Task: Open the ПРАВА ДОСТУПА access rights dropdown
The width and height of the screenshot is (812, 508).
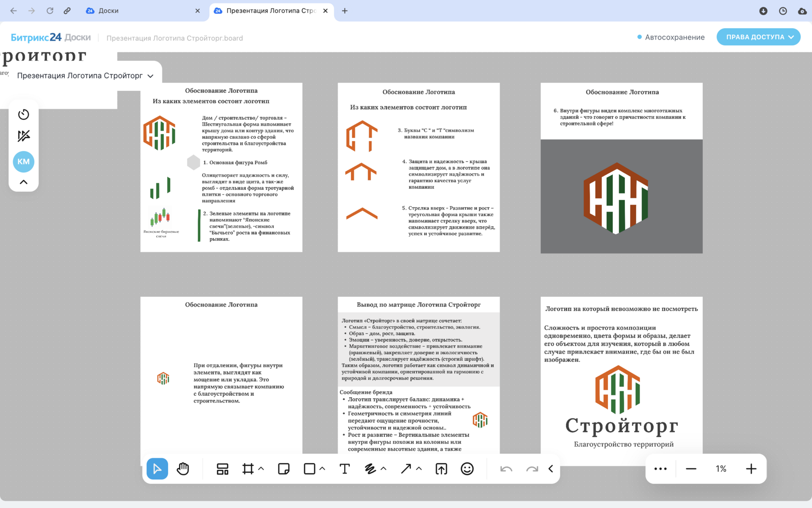Action: [759, 37]
